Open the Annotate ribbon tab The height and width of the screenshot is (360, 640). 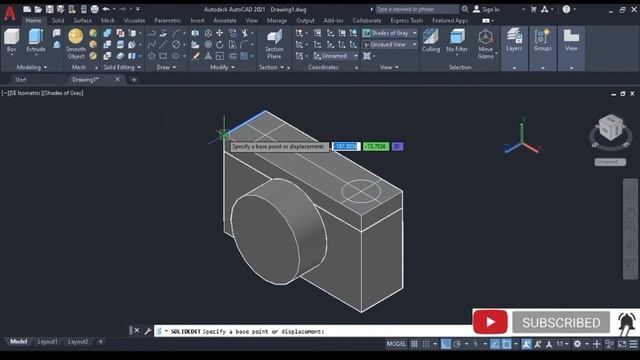coord(225,20)
